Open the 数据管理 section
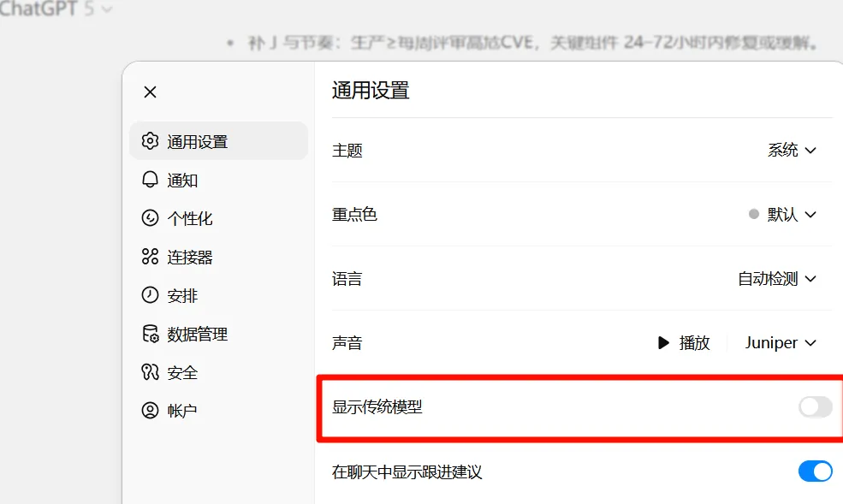Viewport: 843px width, 504px height. point(218,334)
